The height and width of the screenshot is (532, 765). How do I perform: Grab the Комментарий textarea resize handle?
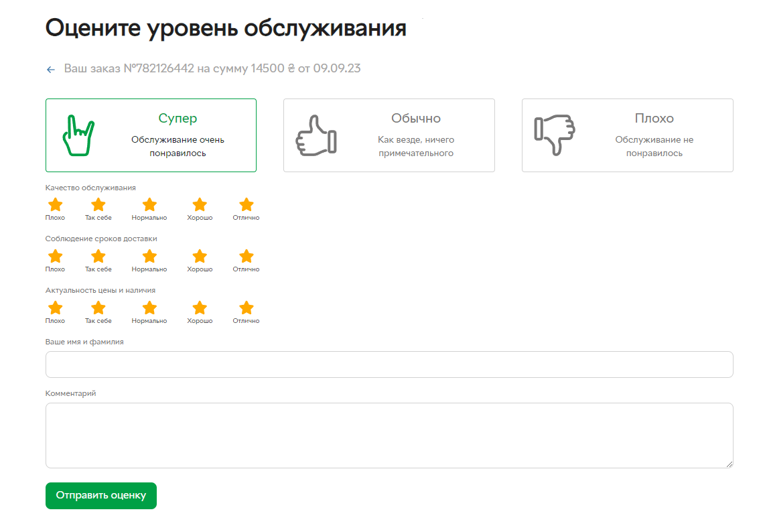(x=729, y=464)
